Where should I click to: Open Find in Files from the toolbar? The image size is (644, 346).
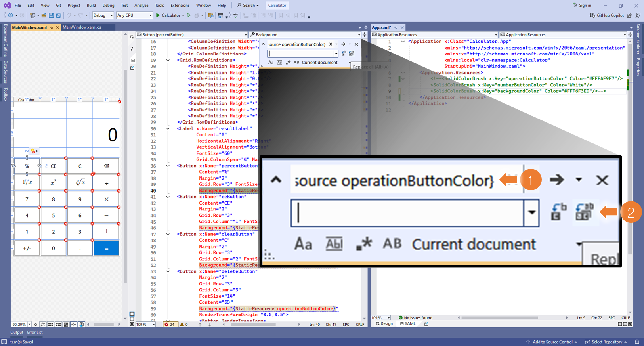210,15
